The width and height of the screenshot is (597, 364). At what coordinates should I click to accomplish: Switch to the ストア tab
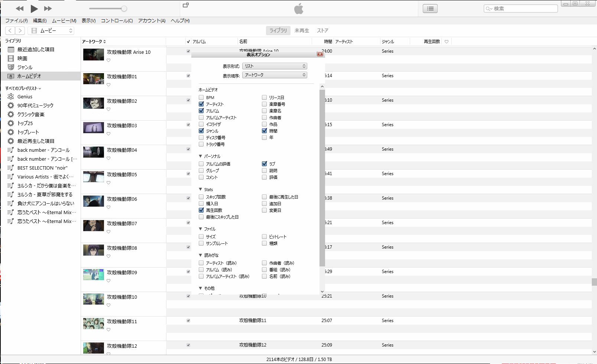[x=322, y=30]
